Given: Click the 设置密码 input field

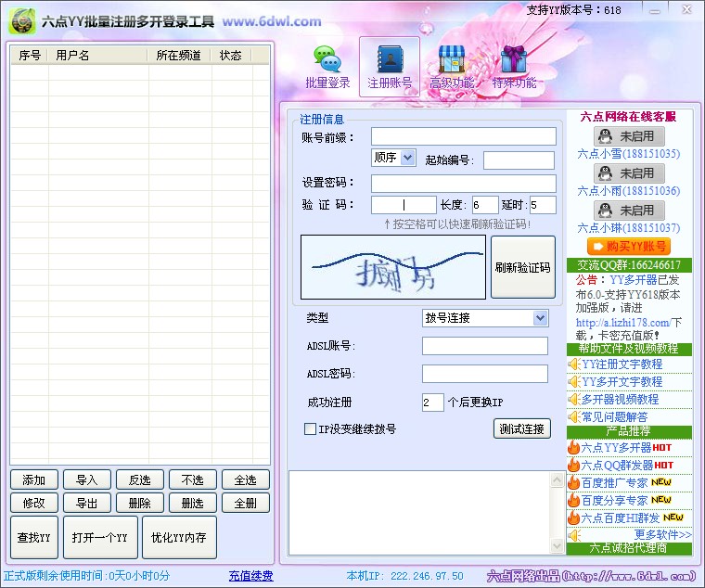Looking at the screenshot, I should pyautogui.click(x=464, y=184).
